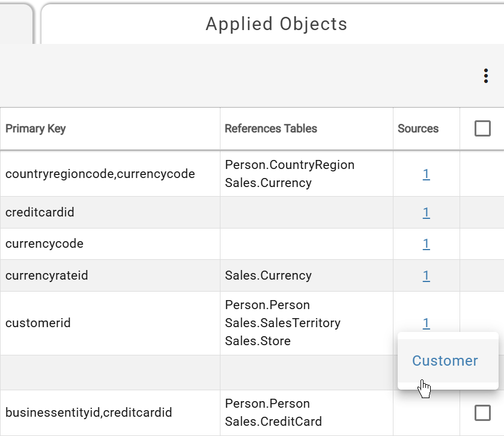Select Customer from the popup

(x=445, y=361)
